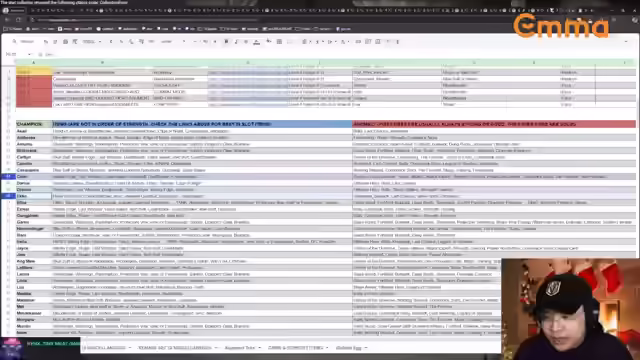Reload the browser page
Image resolution: width=640 pixels, height=360 pixels.
19,20
